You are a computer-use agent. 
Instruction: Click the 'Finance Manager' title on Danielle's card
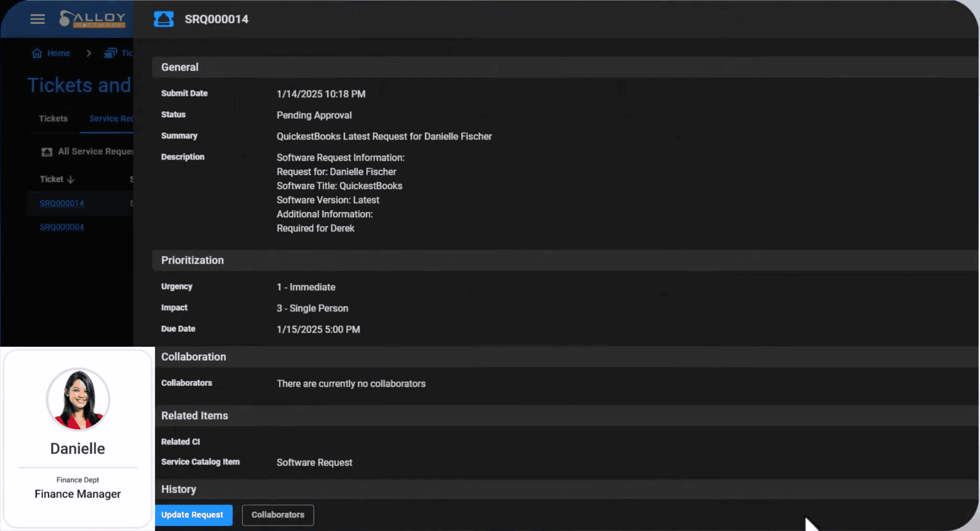78,494
